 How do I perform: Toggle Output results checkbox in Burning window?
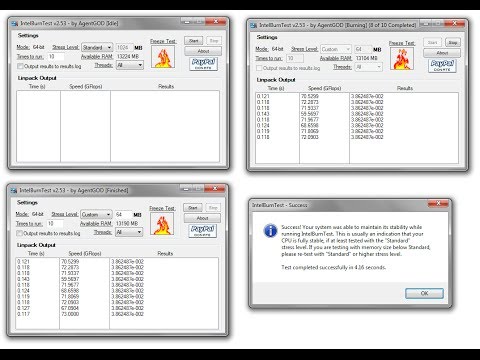pos(259,68)
